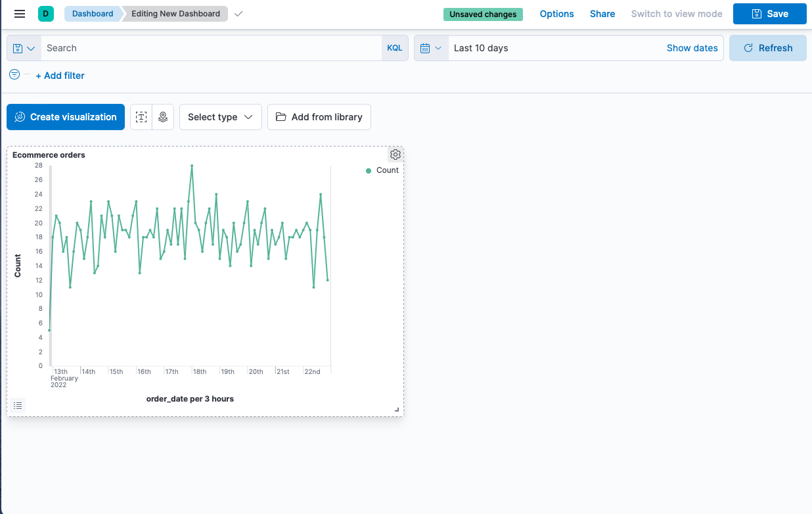Go to the Dashboard breadcrumb
The height and width of the screenshot is (514, 812).
click(x=92, y=13)
